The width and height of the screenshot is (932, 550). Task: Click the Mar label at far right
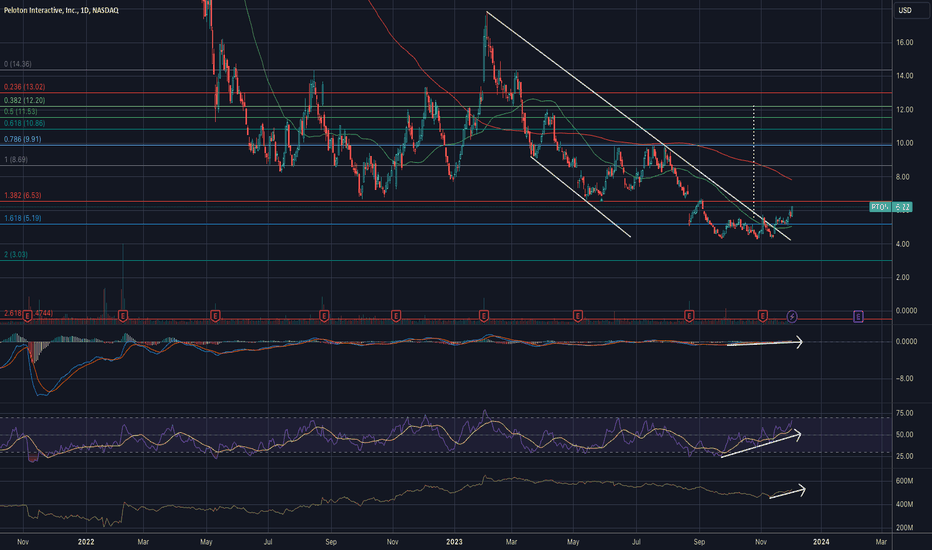(x=881, y=542)
